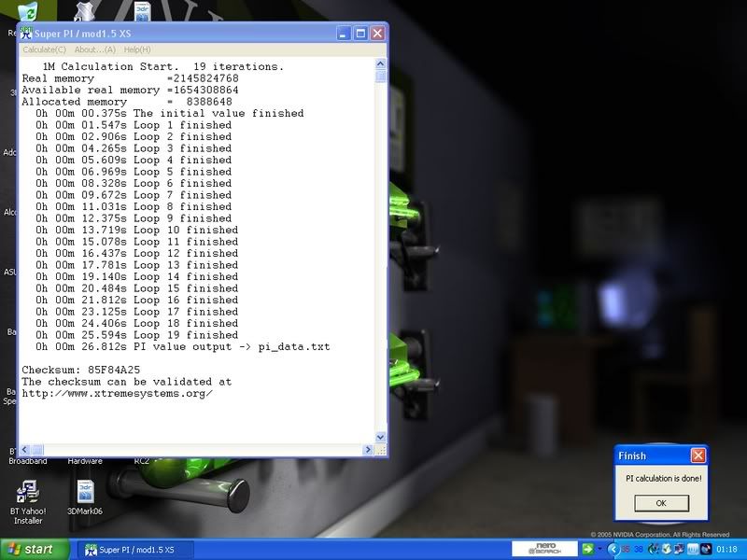Image resolution: width=747 pixels, height=560 pixels.
Task: Maximize the Super PI window
Action: coord(360,34)
